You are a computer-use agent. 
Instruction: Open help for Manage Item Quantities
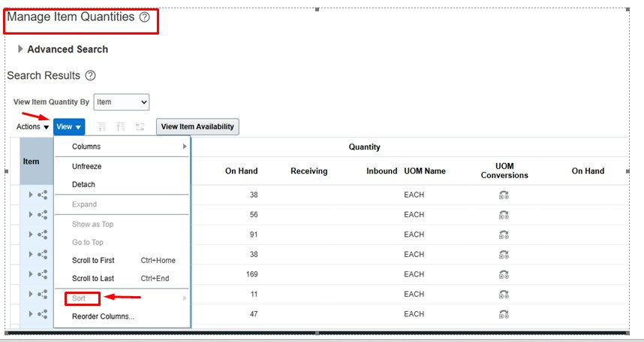pos(145,17)
